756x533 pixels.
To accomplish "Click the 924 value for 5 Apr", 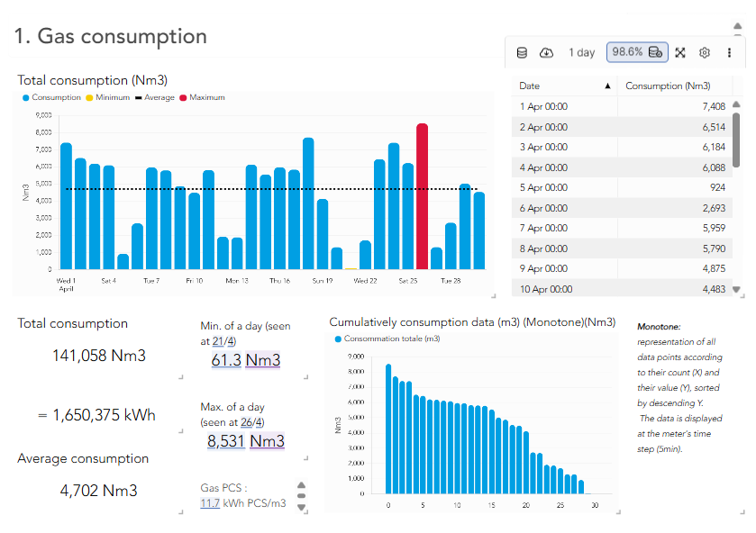I will tap(717, 187).
